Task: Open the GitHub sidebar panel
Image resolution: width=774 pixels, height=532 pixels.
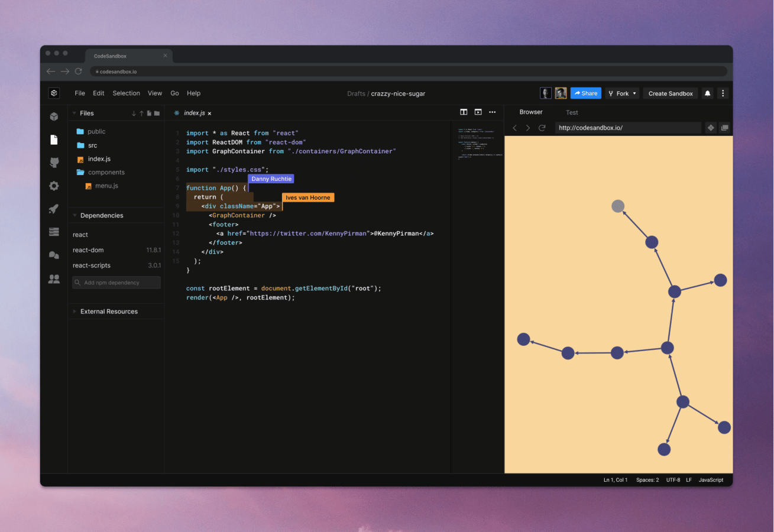Action: (54, 163)
